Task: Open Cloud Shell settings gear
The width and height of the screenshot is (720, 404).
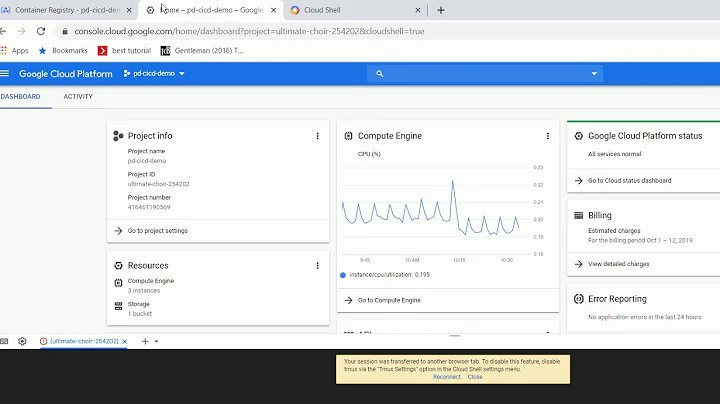Action: pyautogui.click(x=22, y=341)
